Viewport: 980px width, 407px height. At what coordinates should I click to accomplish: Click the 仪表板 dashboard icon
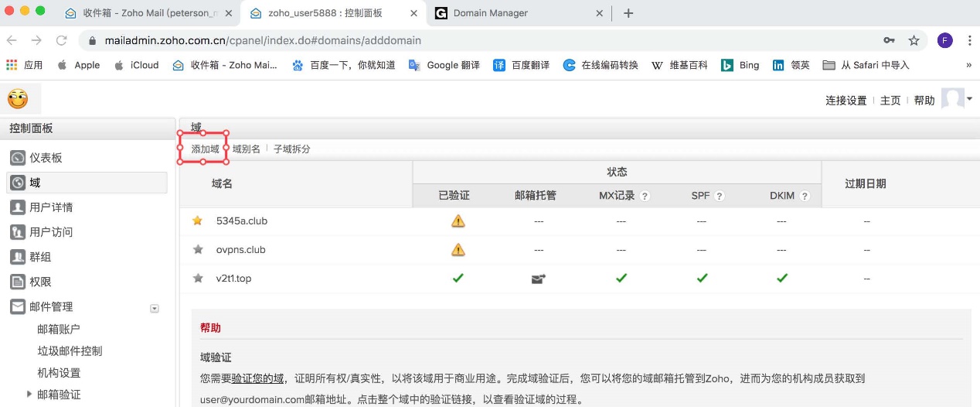click(x=18, y=158)
